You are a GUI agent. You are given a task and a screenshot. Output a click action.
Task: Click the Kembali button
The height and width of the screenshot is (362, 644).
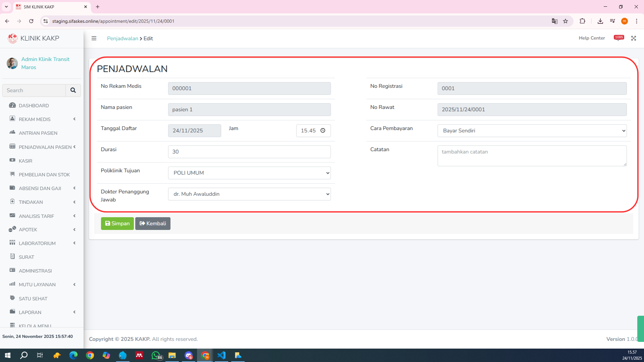click(x=153, y=224)
